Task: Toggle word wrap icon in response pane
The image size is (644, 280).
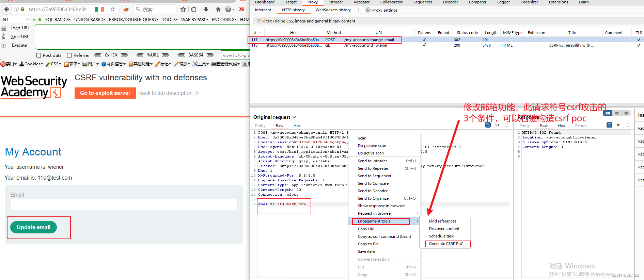Action: (609, 125)
